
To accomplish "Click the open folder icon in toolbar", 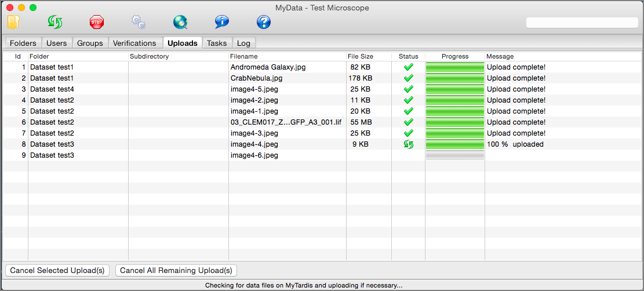I will click(14, 22).
